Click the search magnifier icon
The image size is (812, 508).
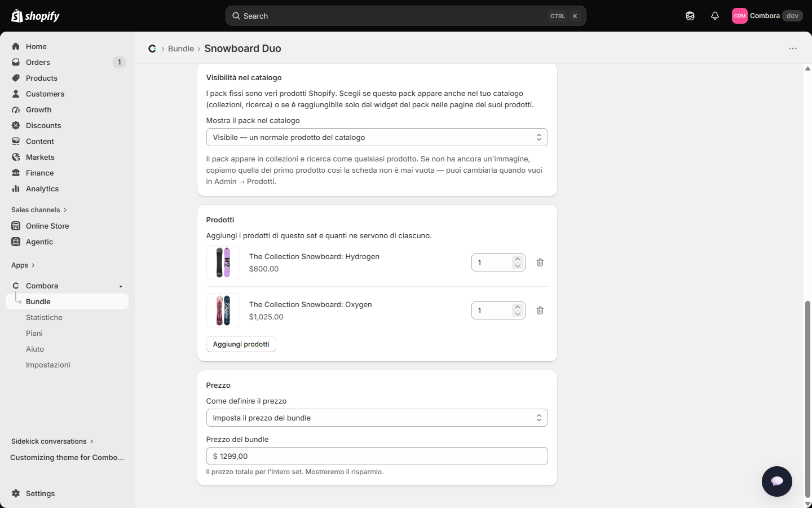pos(236,16)
